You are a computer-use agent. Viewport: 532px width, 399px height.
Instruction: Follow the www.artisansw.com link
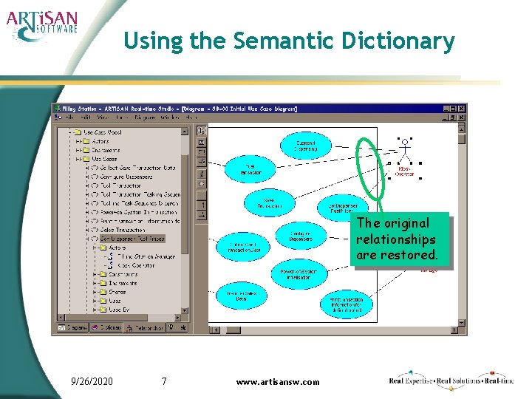(x=278, y=382)
